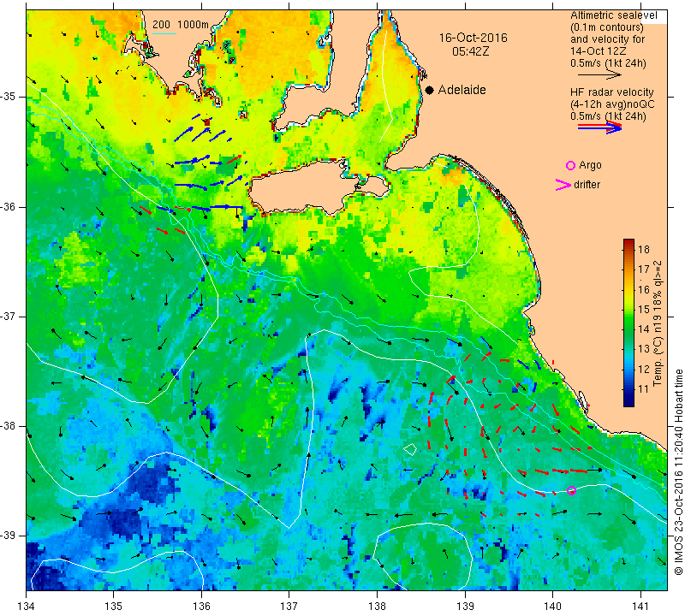Click the temperature color bar
The width and height of the screenshot is (685, 616).
628,323
